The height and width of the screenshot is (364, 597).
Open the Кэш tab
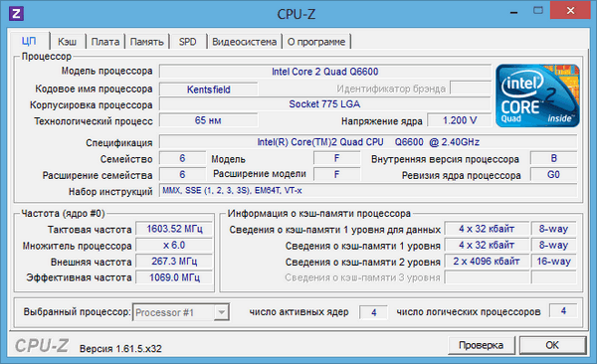point(67,42)
